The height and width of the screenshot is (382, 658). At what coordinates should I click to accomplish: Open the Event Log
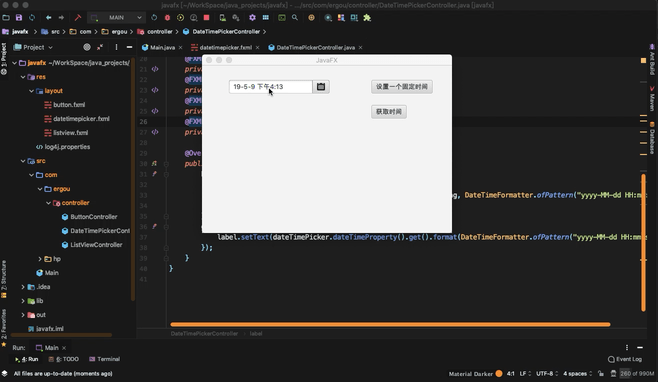(x=624, y=359)
